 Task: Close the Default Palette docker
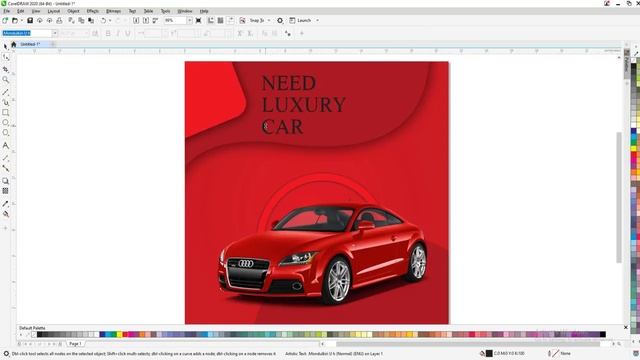[x=626, y=327]
